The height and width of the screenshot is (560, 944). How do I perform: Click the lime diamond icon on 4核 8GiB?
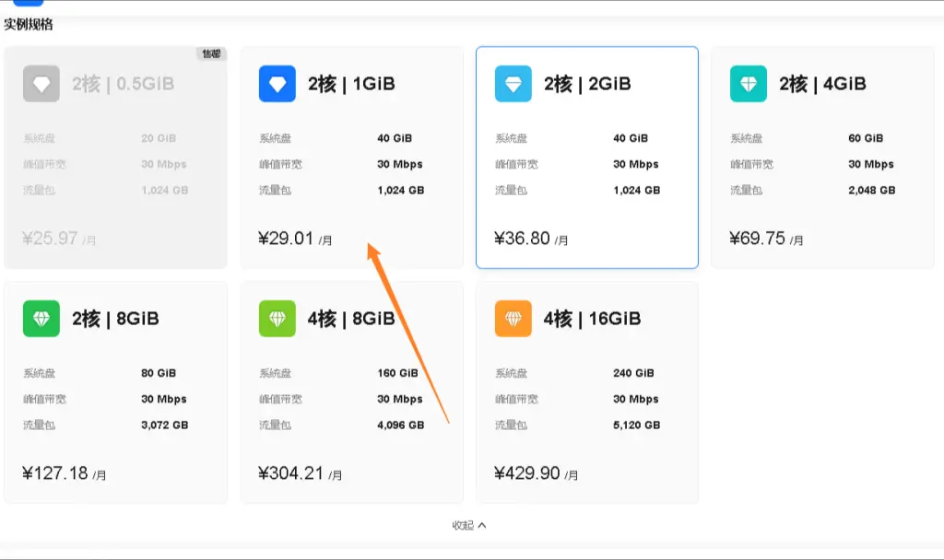click(277, 319)
